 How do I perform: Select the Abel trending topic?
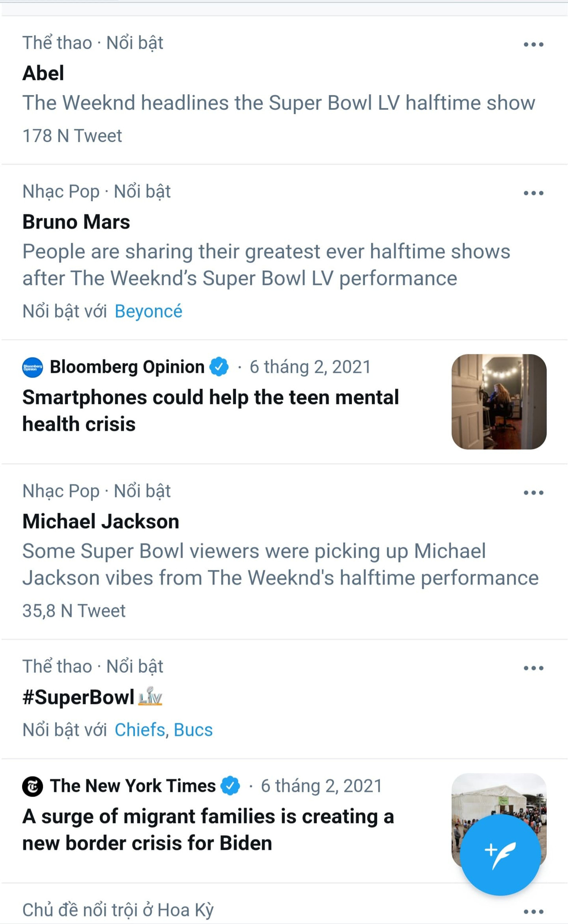[42, 73]
